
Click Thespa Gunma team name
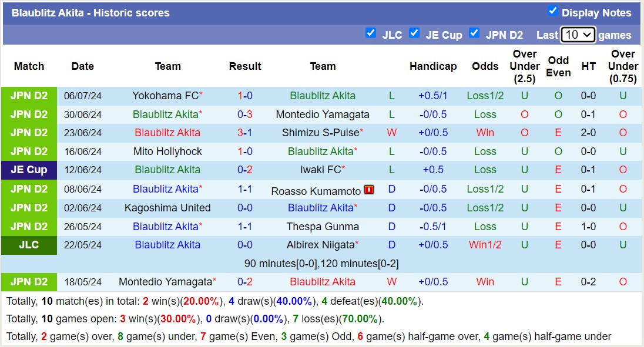tap(323, 227)
